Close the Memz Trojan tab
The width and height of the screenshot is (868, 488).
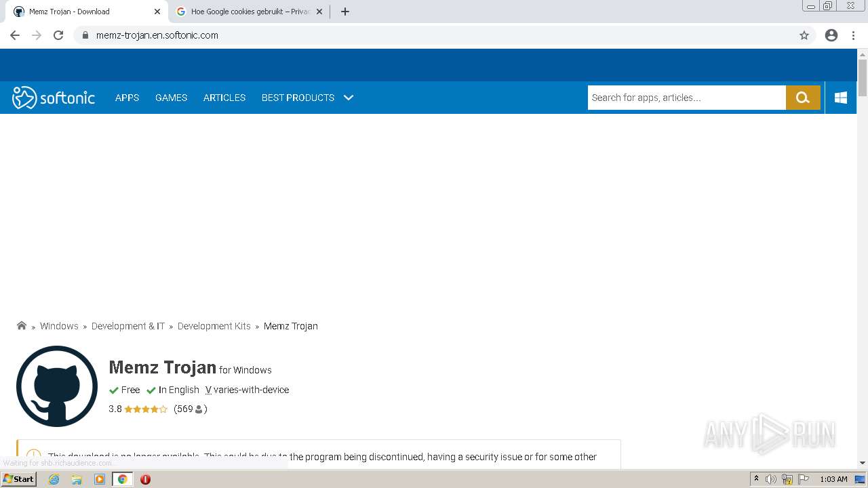pyautogui.click(x=157, y=12)
